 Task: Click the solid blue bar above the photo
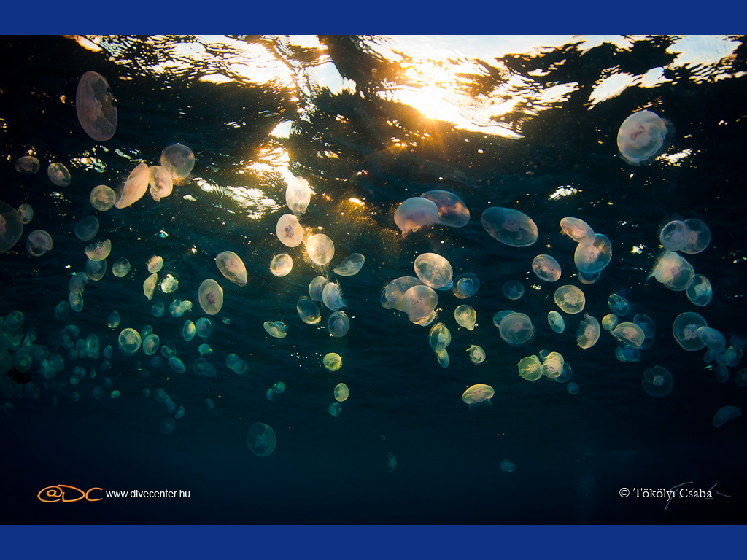(x=373, y=17)
